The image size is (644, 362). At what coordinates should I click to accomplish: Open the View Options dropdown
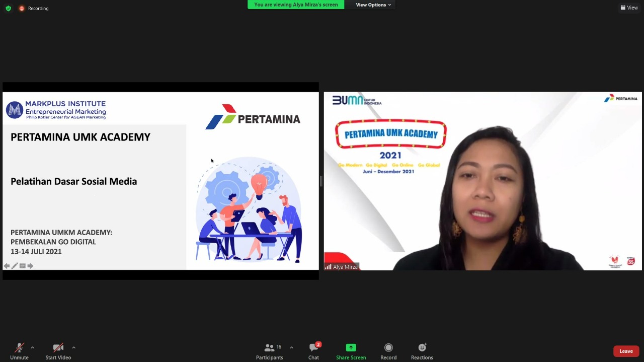[x=373, y=5]
